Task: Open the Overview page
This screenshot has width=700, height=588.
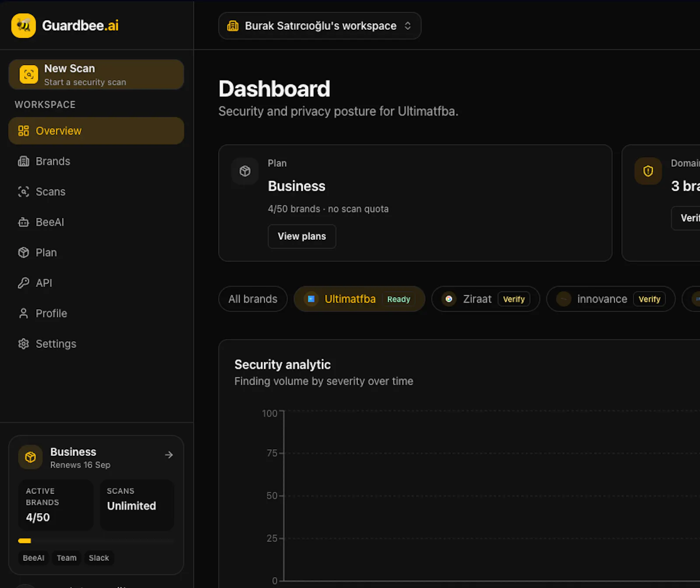Action: [96, 131]
